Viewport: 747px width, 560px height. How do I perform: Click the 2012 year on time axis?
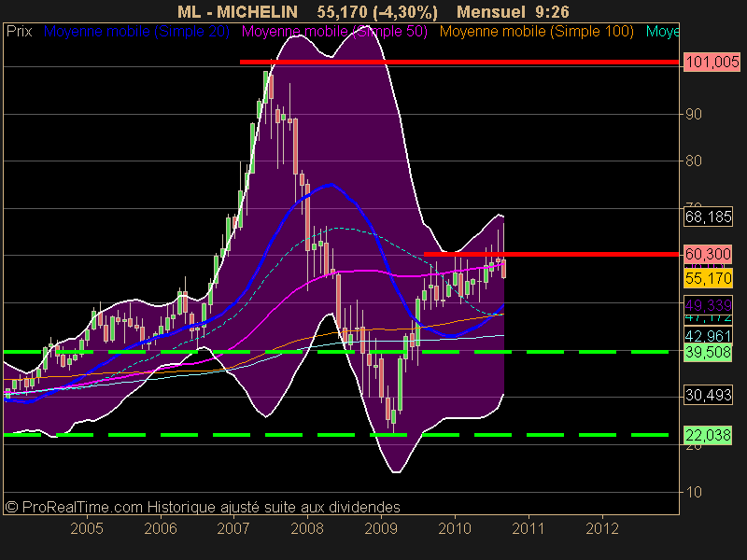click(x=602, y=528)
